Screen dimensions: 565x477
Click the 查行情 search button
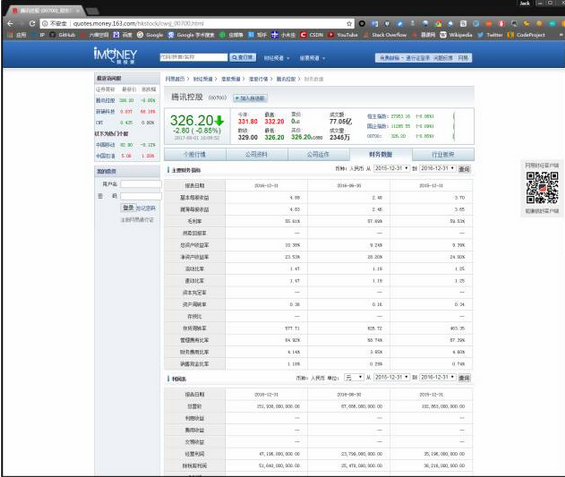[243, 57]
